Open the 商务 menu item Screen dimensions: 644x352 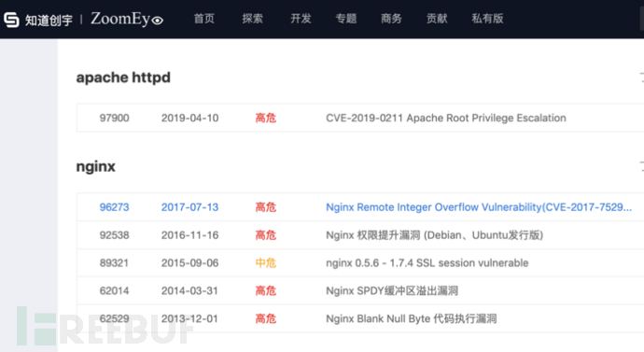pyautogui.click(x=391, y=19)
